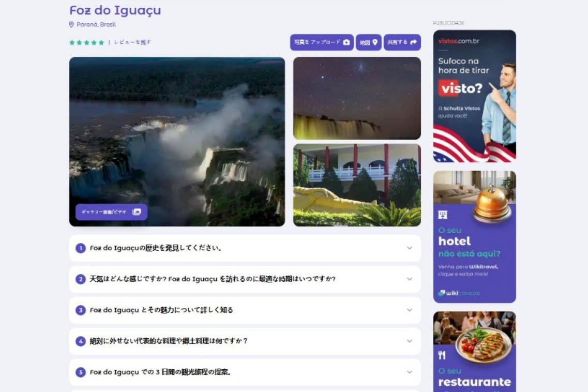Screen dimensions: 588x392
Task: Open the temple with reclining Buddha photo
Action: tap(357, 185)
